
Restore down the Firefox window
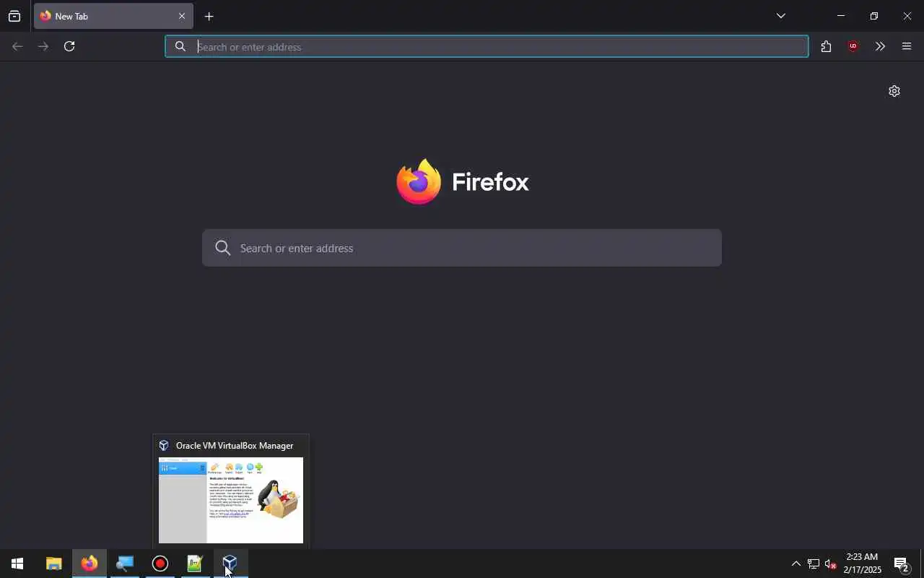point(874,16)
